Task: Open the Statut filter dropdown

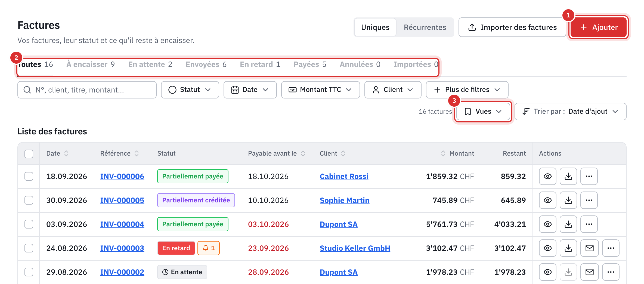Action: coord(190,90)
